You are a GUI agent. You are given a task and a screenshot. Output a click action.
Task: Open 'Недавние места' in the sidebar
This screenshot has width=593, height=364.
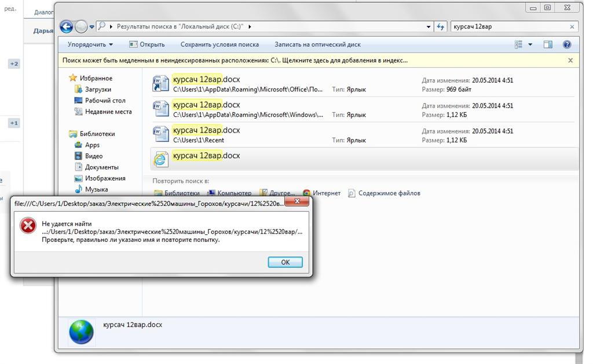[x=108, y=112]
